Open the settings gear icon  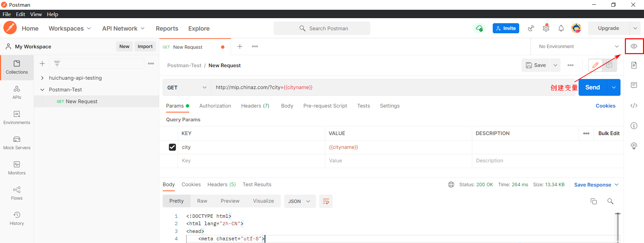pyautogui.click(x=546, y=28)
